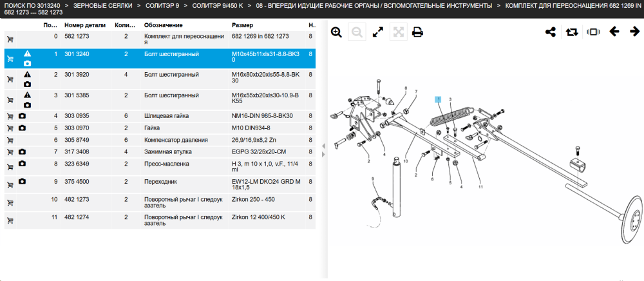Click the rotate/swap view icon
Viewport: 644px width, 281px height.
pyautogui.click(x=572, y=32)
